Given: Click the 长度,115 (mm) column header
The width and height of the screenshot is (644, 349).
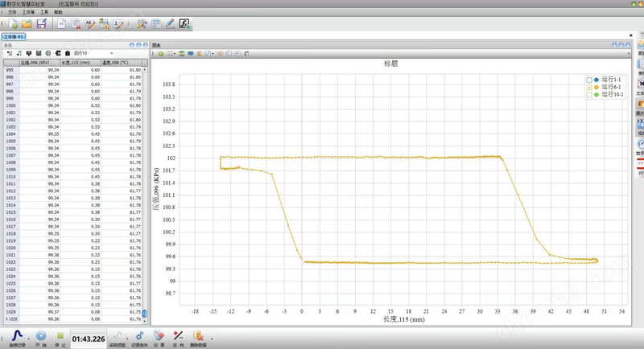Looking at the screenshot, I should coord(80,63).
